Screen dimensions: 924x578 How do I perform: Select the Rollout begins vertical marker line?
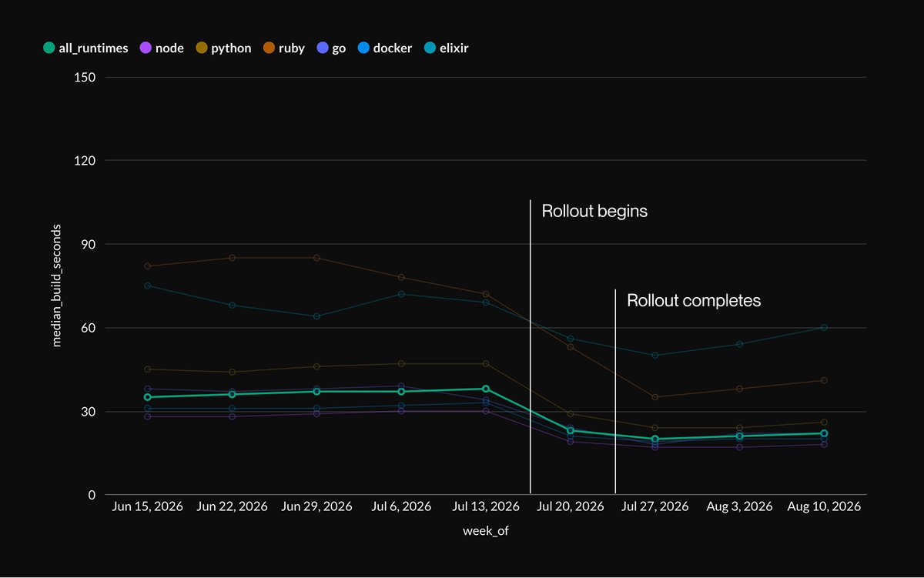pos(531,346)
